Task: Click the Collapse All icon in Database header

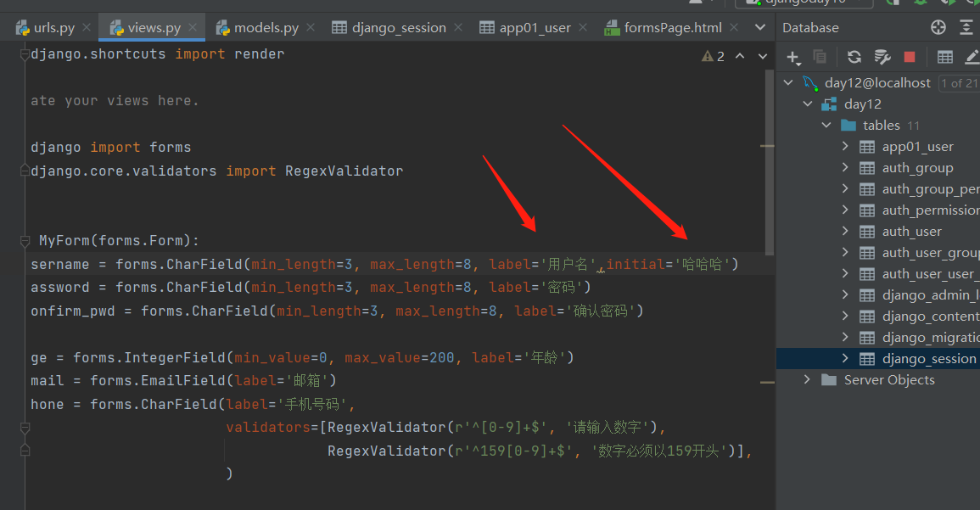Action: 966,27
